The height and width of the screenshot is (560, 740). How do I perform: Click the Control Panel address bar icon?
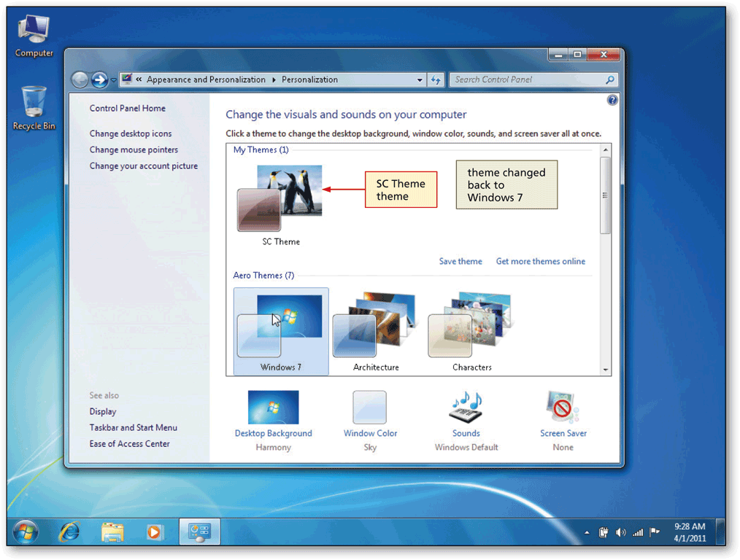pos(127,79)
